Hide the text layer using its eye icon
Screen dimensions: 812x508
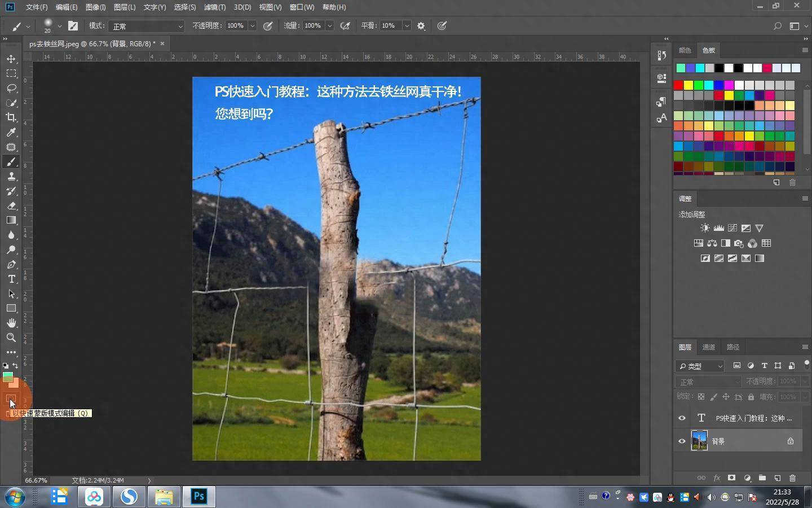coord(682,418)
